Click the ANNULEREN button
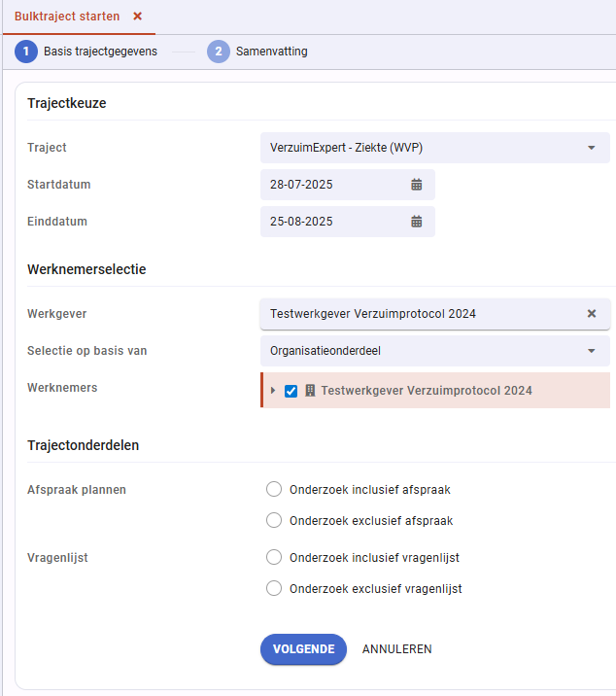This screenshot has height=696, width=616. (x=396, y=649)
